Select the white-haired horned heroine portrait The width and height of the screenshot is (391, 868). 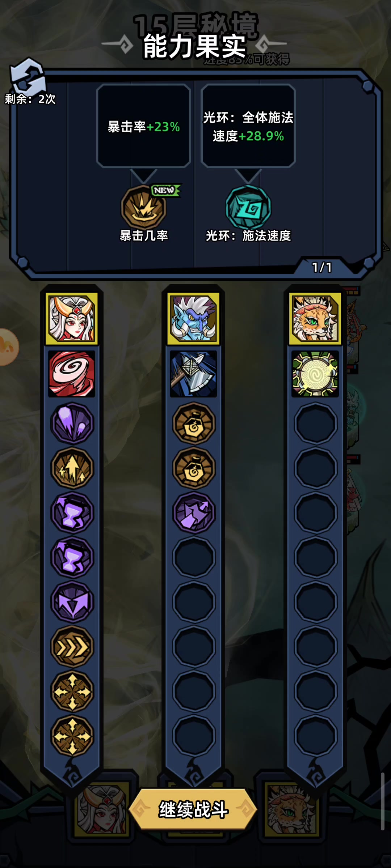tap(72, 319)
